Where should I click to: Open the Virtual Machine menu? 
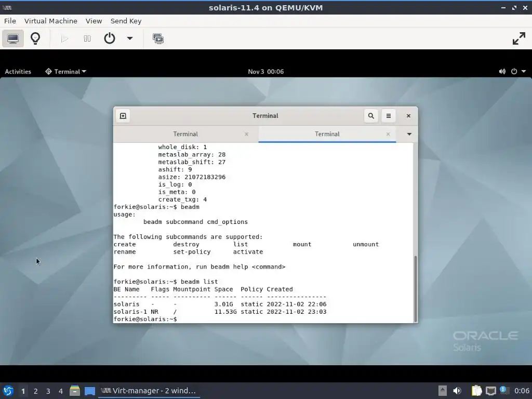(51, 21)
